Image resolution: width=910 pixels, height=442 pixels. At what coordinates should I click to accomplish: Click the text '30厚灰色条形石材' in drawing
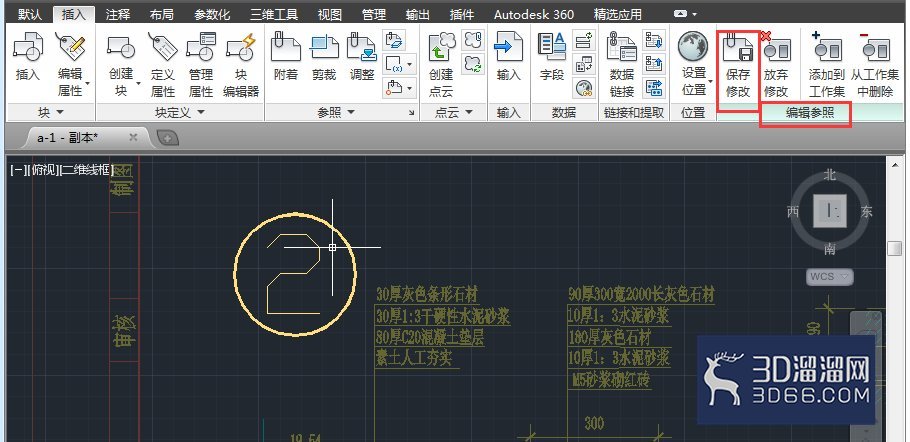(427, 295)
